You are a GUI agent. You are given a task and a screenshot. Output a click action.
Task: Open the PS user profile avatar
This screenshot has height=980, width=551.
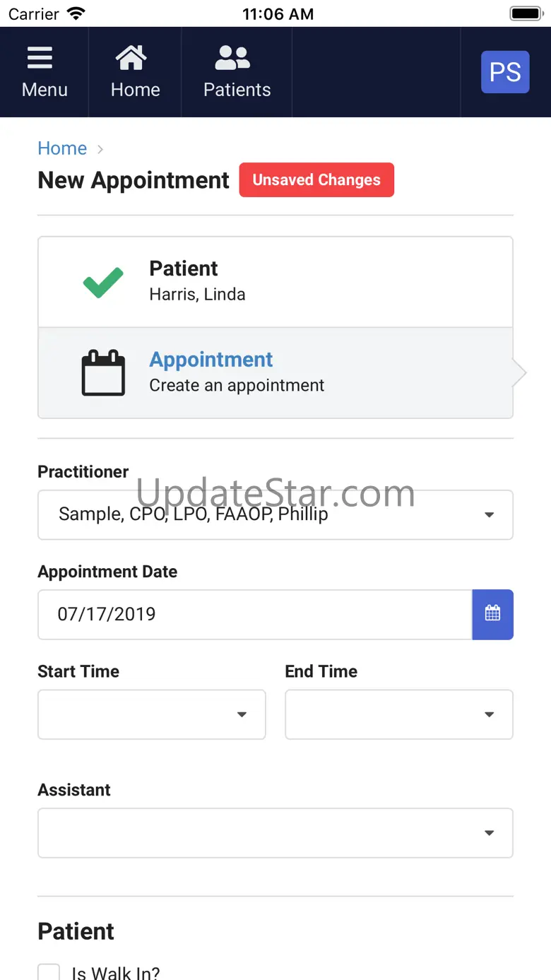coord(505,72)
